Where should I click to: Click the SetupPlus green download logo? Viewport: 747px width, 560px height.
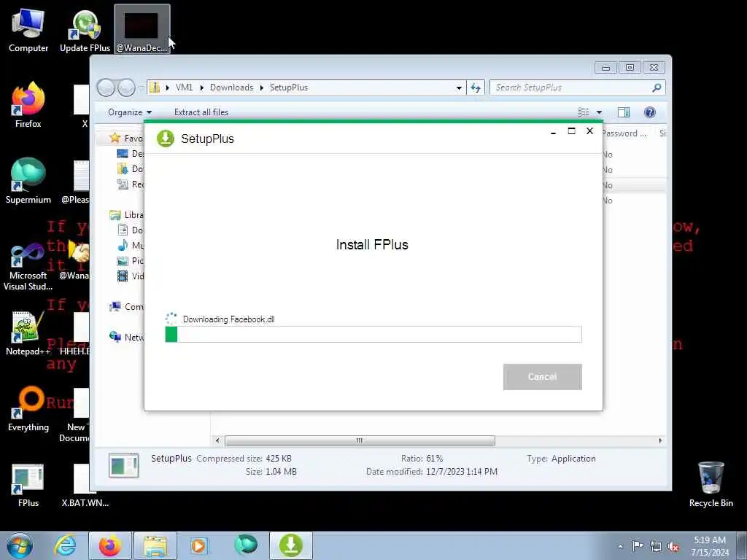point(166,139)
